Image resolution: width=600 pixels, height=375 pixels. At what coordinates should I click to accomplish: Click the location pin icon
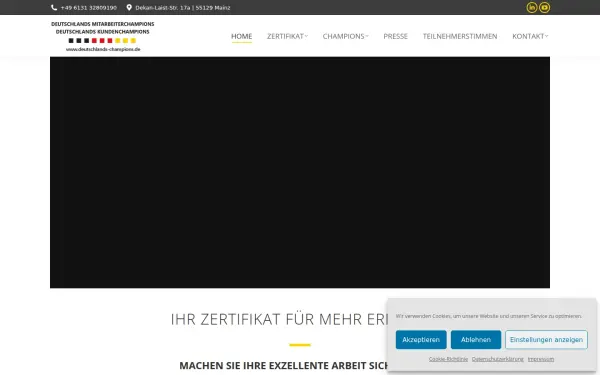pos(129,7)
